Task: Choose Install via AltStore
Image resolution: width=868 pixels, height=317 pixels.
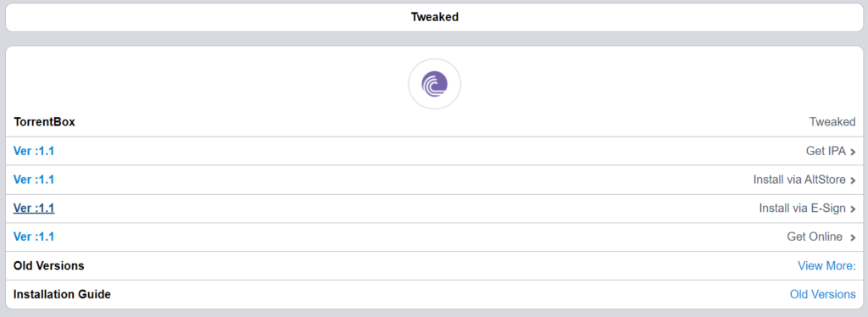Action: pos(799,180)
